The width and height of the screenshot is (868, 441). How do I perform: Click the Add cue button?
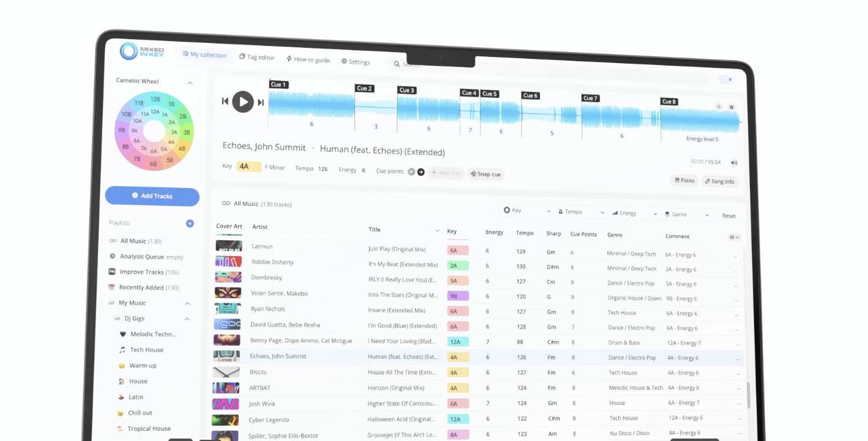tap(446, 173)
